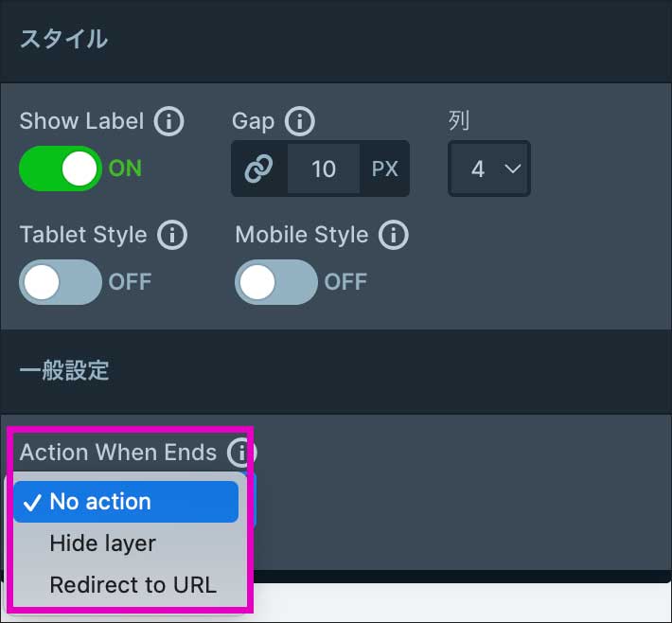Click the Show Label text label

point(81,121)
